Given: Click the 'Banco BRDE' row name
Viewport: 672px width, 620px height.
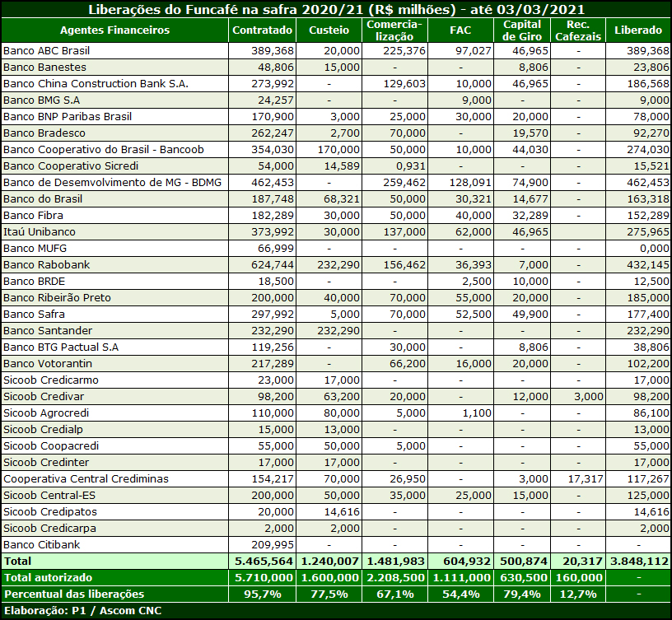Looking at the screenshot, I should tap(35, 282).
